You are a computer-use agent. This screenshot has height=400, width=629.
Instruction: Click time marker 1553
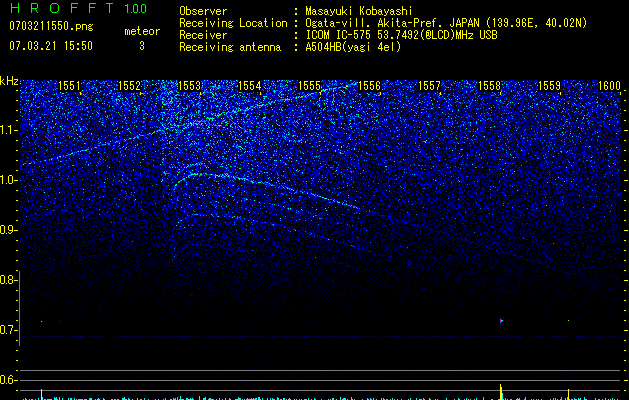(x=189, y=86)
